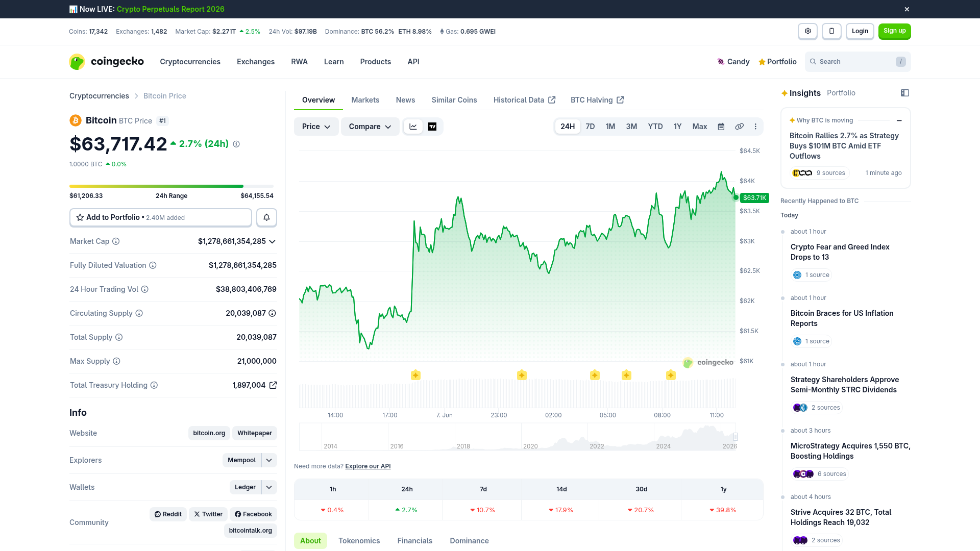The height and width of the screenshot is (551, 980).
Task: Click Market Cap info icon
Action: pyautogui.click(x=116, y=241)
